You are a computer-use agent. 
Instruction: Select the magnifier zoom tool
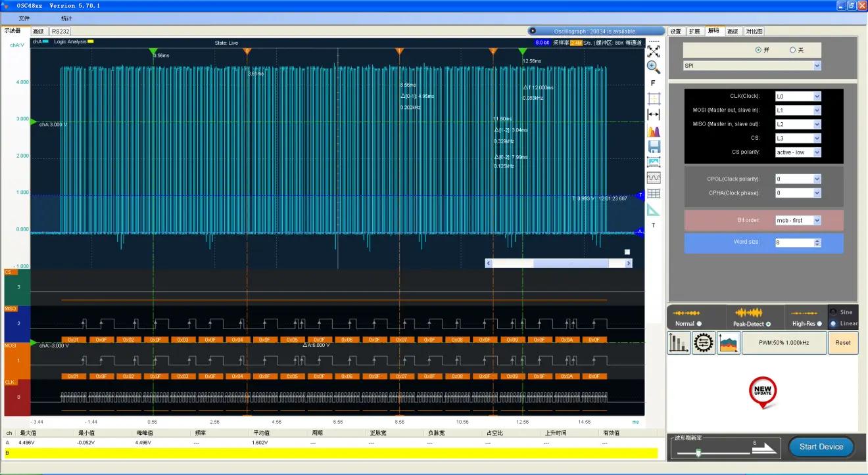pyautogui.click(x=654, y=67)
